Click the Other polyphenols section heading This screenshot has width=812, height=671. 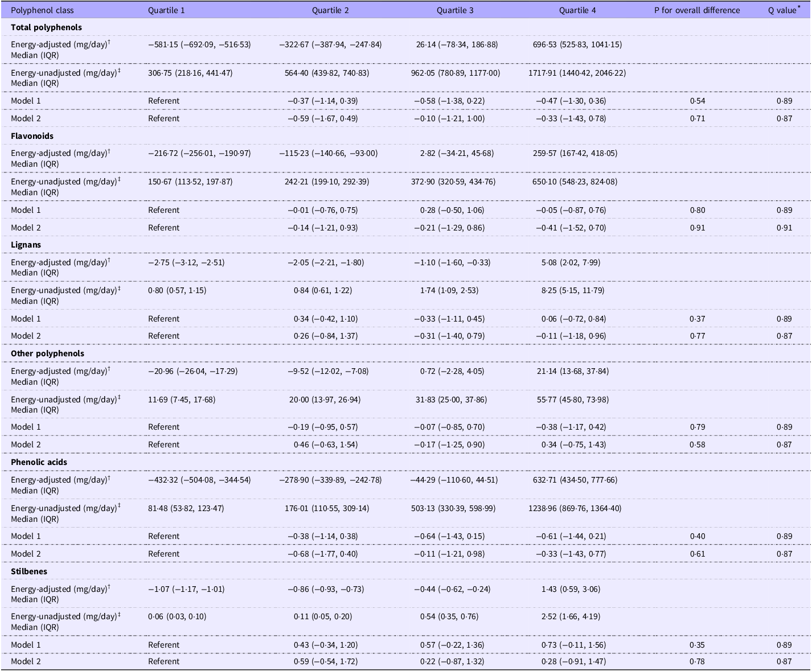[x=47, y=353]
